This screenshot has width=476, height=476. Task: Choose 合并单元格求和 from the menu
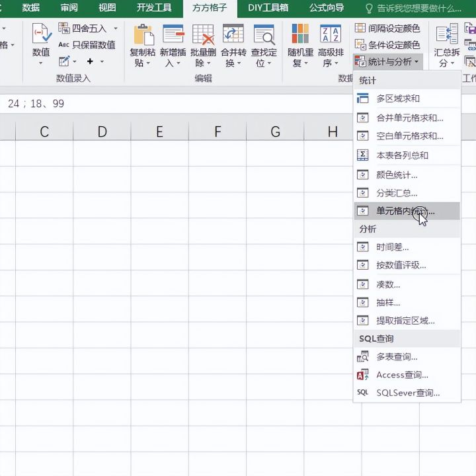(407, 118)
